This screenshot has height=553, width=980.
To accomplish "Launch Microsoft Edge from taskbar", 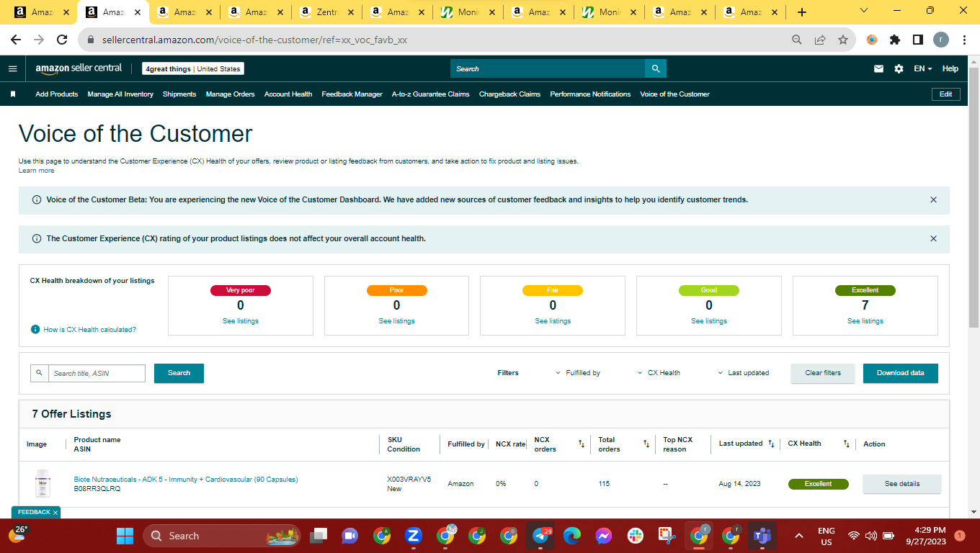I will tap(572, 536).
